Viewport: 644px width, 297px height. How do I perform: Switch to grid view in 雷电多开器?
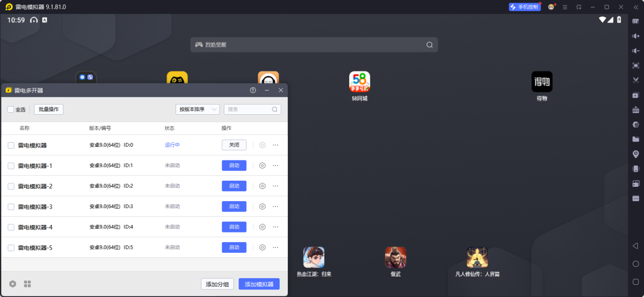[27, 284]
